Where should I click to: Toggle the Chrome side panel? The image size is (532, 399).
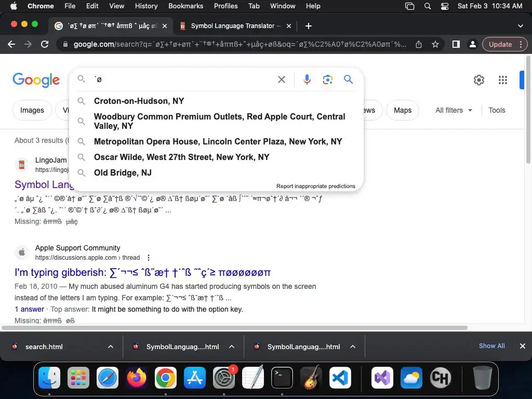coord(456,44)
